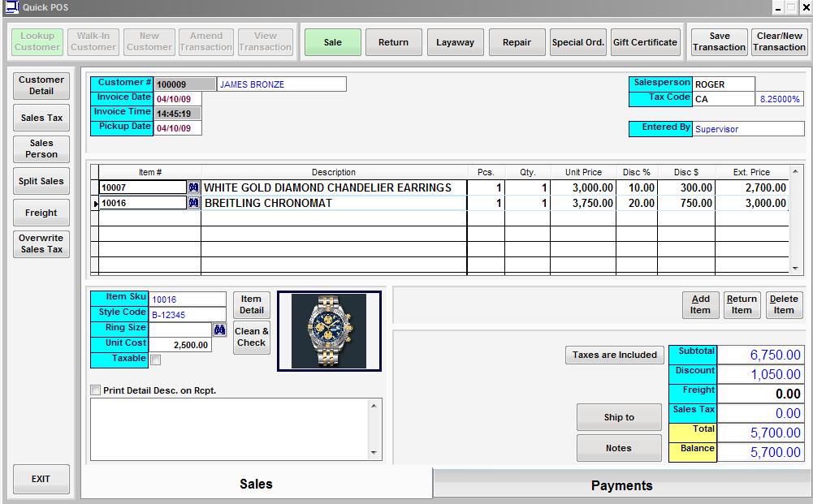Screen dimensions: 813x504
Task: Switch to the Payments tab
Action: tap(621, 485)
